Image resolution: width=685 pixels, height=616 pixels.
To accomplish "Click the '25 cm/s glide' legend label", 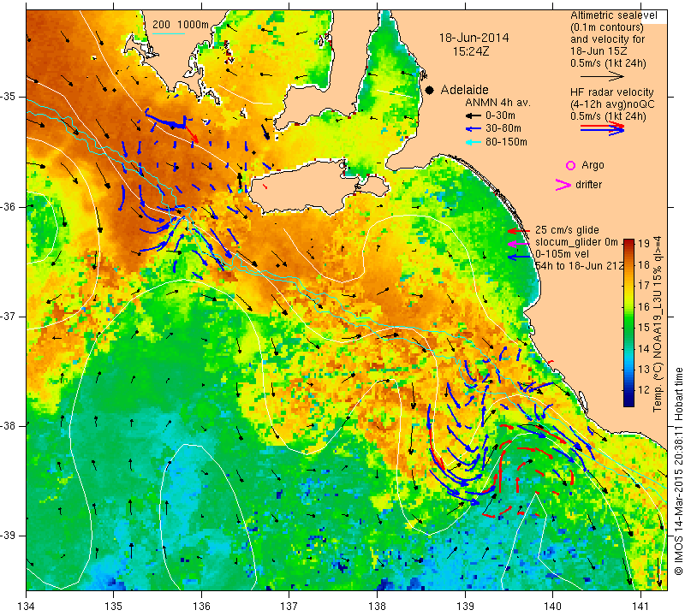I will [x=567, y=230].
